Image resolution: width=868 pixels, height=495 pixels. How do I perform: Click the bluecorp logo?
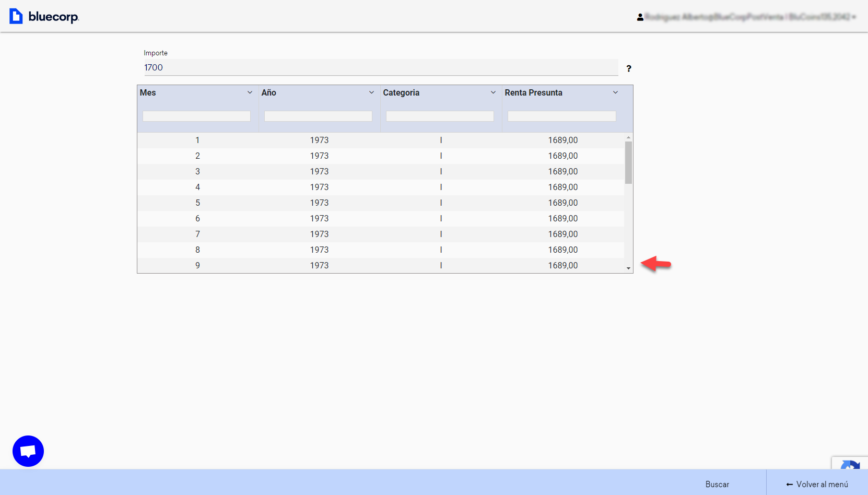pyautogui.click(x=44, y=16)
